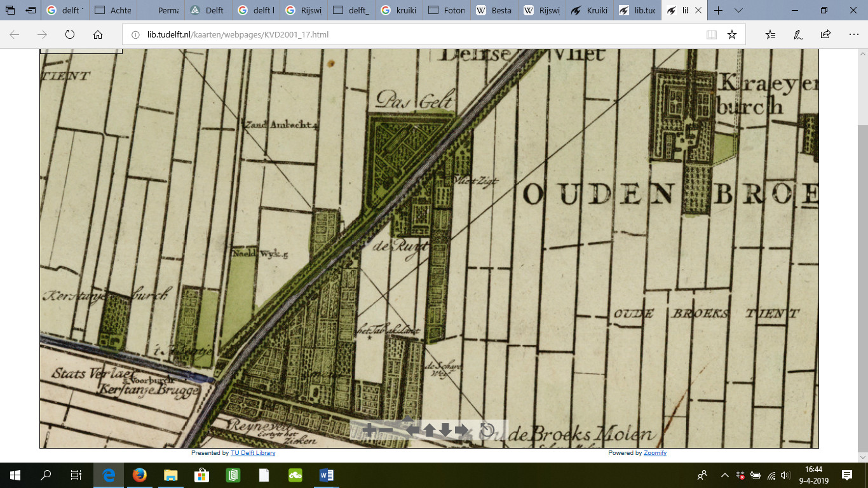
Task: Switch to the 'Foton' tab
Action: tap(446, 10)
